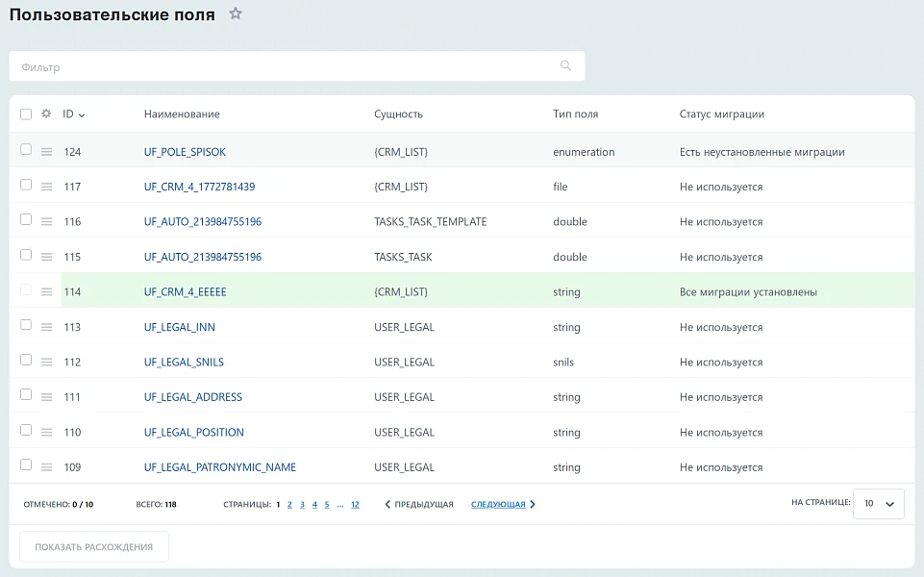This screenshot has height=577, width=924.
Task: Toggle the select-all header checkbox
Action: [x=26, y=113]
